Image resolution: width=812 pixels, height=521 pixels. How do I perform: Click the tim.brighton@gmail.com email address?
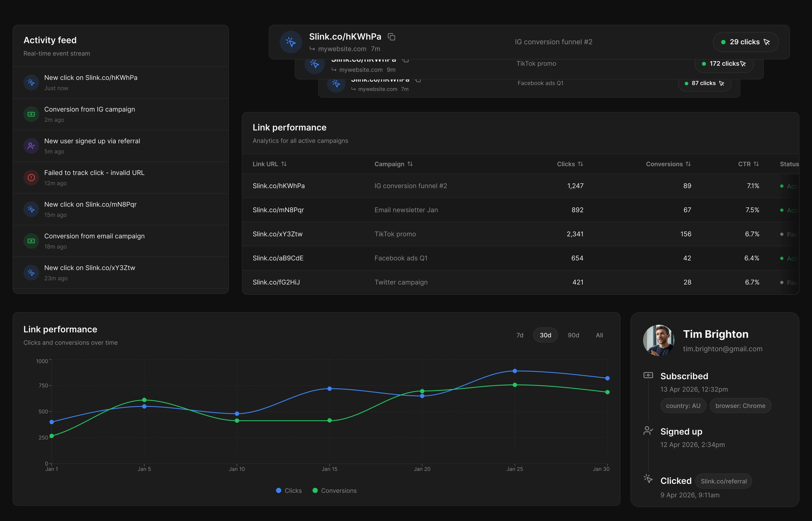point(723,349)
